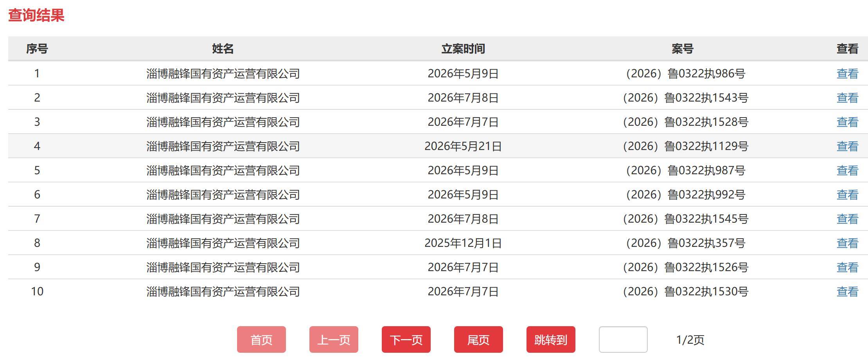Screen dimensions: 868x359
Task: Click date 2026年7月7日 in row 3
Action: tap(463, 122)
